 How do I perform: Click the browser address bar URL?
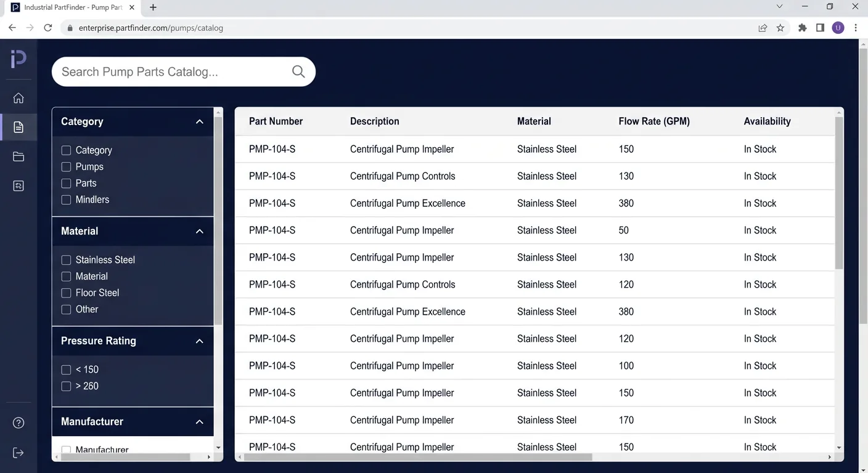point(150,28)
